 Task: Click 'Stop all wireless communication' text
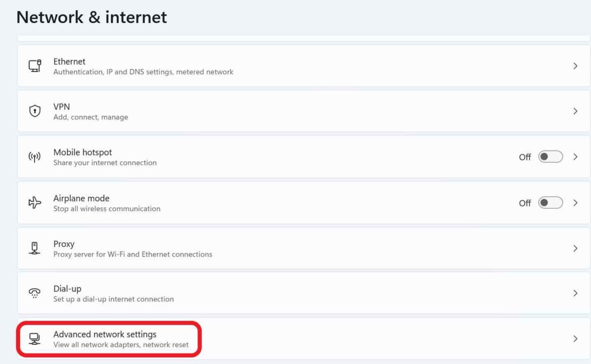point(107,209)
